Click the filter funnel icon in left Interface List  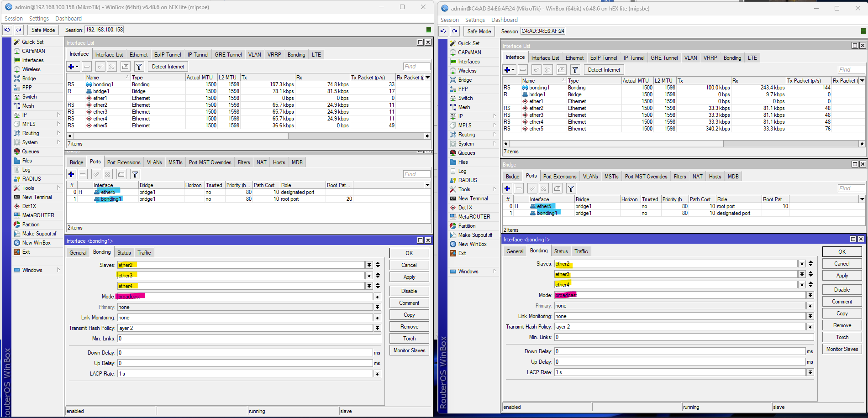pos(139,67)
